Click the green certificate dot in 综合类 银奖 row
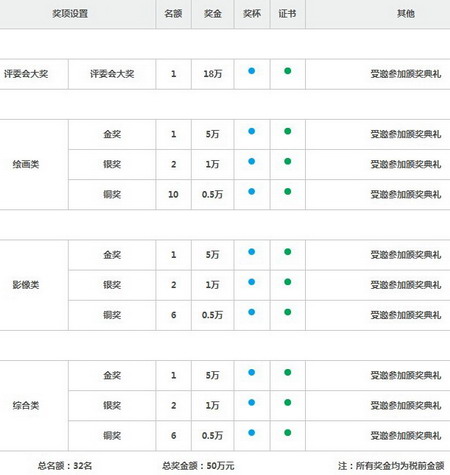450x475 pixels. (288, 402)
